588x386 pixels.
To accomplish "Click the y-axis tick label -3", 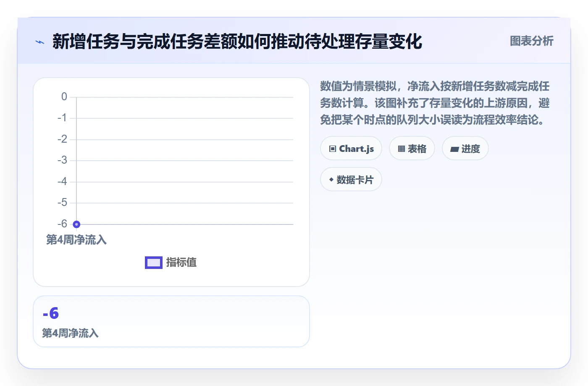I will pyautogui.click(x=62, y=160).
